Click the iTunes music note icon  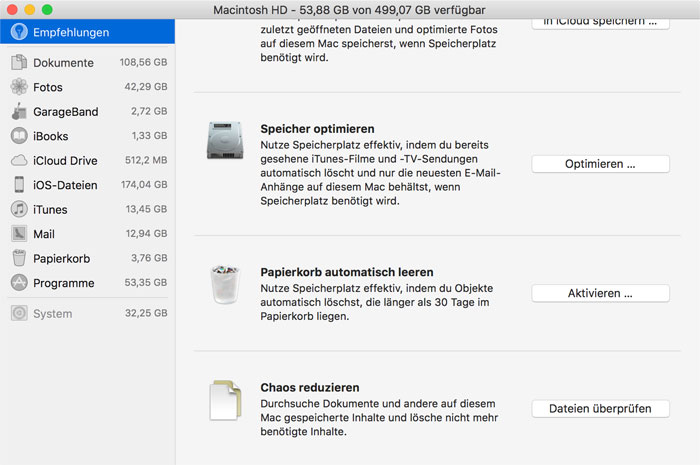(19, 209)
